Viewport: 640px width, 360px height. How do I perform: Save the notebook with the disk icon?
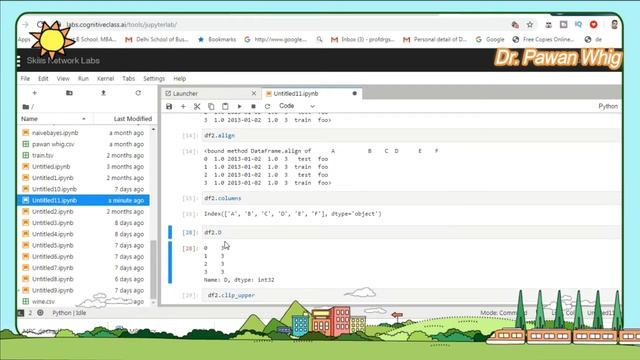coord(169,107)
